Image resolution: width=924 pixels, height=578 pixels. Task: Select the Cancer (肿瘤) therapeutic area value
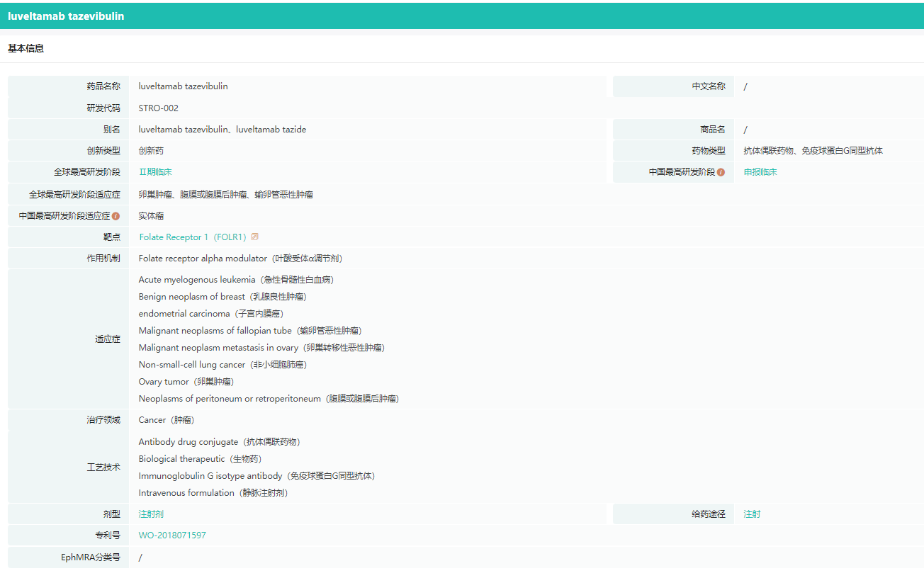point(165,420)
